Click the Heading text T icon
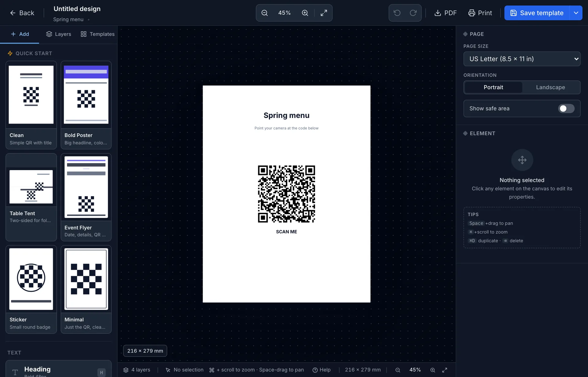The height and width of the screenshot is (377, 588). click(15, 372)
